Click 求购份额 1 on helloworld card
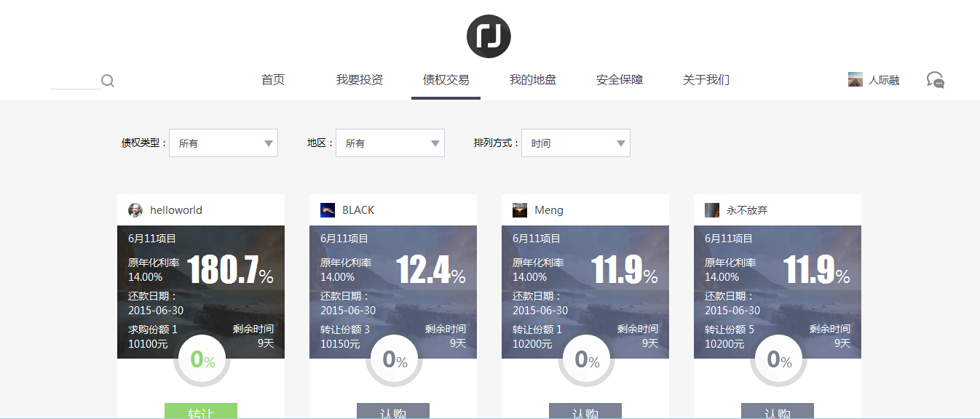The image size is (980, 419). (x=153, y=330)
